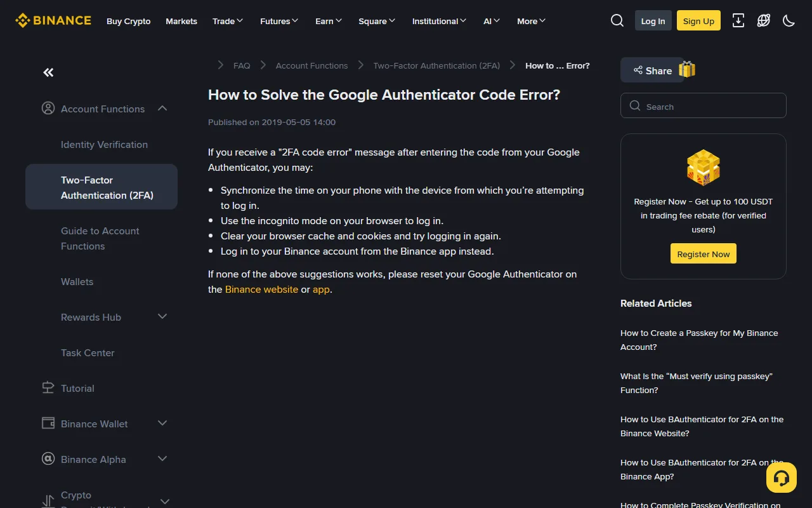Click the Share button
The width and height of the screenshot is (812, 508).
point(652,70)
